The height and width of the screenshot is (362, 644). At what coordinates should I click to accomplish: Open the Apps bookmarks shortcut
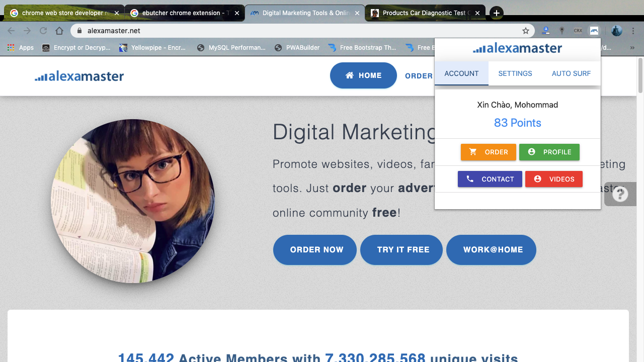21,48
